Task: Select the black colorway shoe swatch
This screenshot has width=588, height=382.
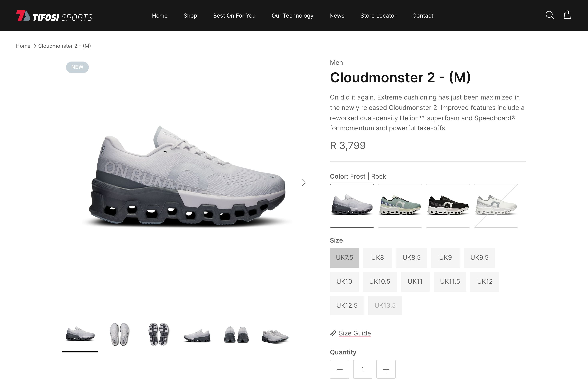Action: point(448,206)
